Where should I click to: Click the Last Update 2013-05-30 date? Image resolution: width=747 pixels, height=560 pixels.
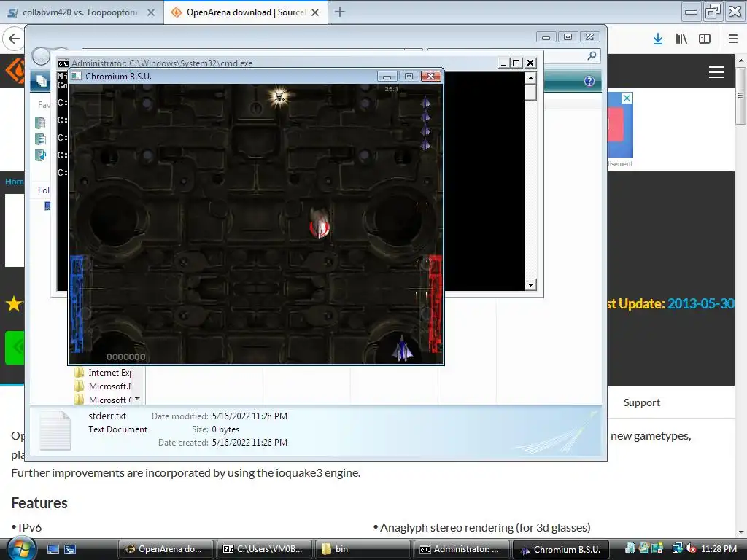700,303
